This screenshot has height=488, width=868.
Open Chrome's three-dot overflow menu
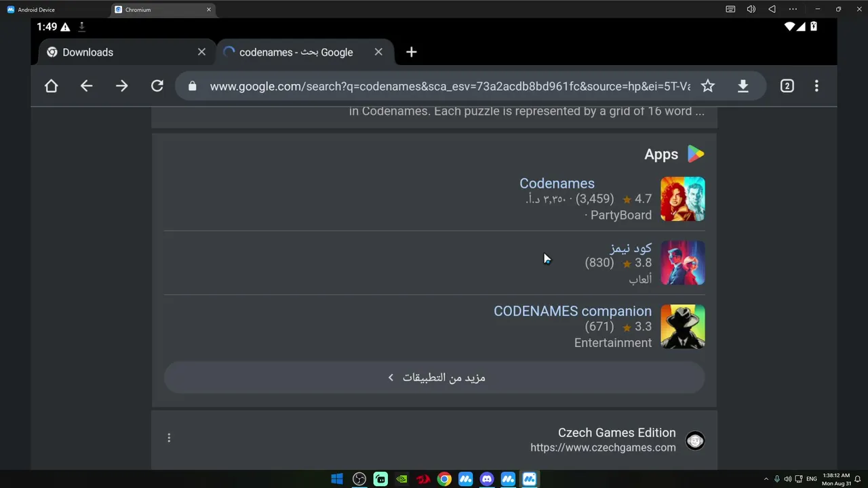(816, 86)
